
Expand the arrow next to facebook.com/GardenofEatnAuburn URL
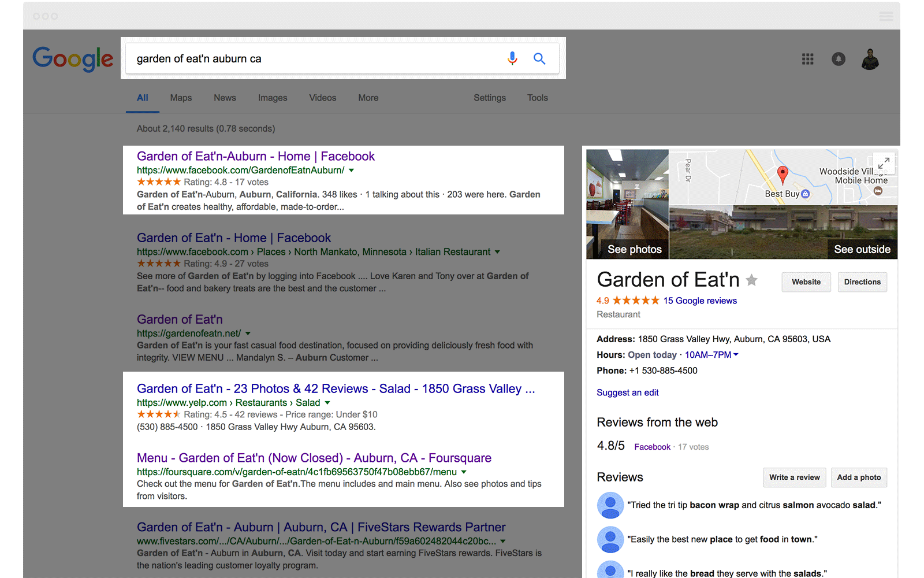pyautogui.click(x=351, y=171)
